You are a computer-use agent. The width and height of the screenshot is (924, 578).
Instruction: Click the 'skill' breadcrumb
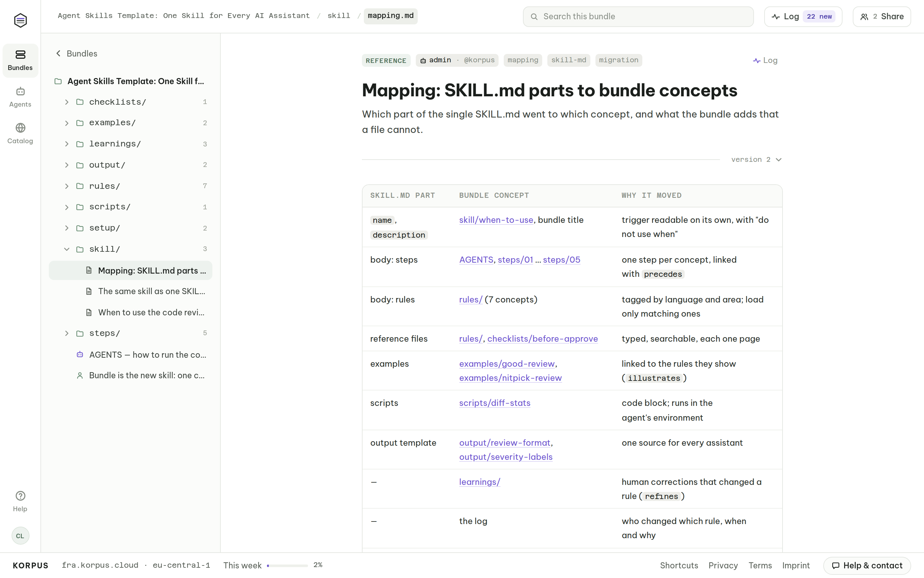point(339,16)
